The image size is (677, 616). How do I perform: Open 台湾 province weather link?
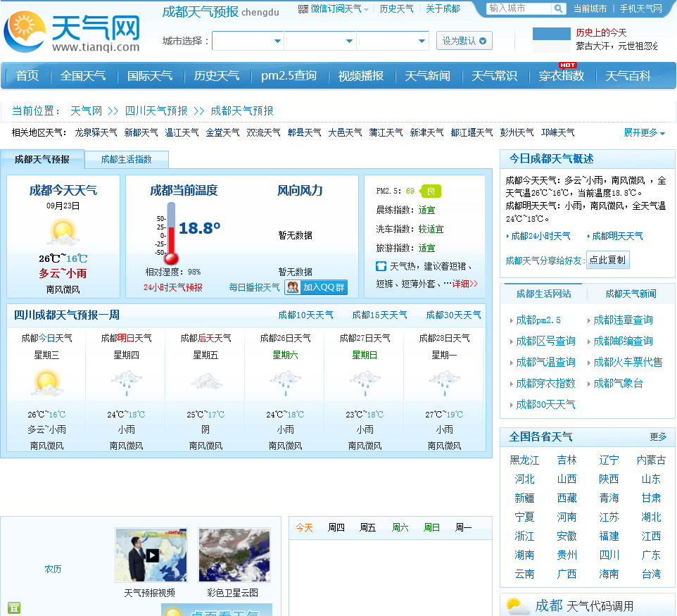651,574
